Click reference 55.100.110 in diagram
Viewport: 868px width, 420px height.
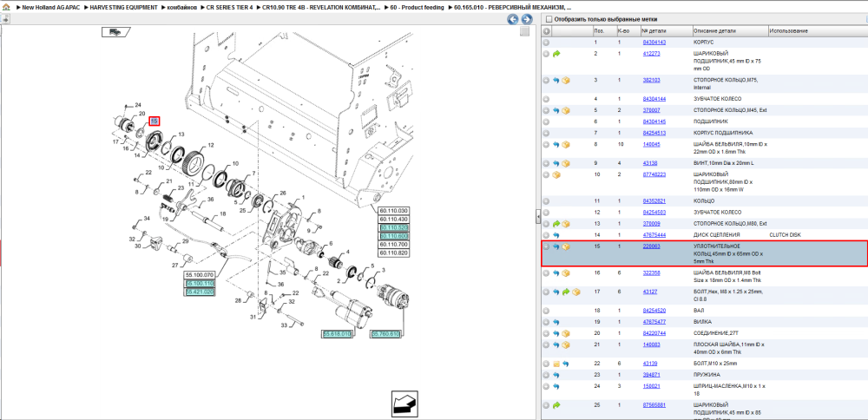(x=200, y=283)
